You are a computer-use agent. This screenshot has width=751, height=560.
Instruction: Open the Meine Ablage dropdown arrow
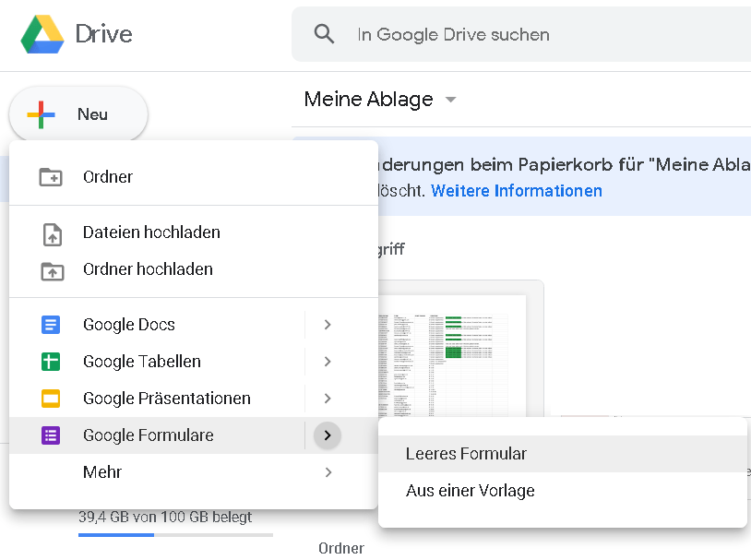(x=450, y=100)
